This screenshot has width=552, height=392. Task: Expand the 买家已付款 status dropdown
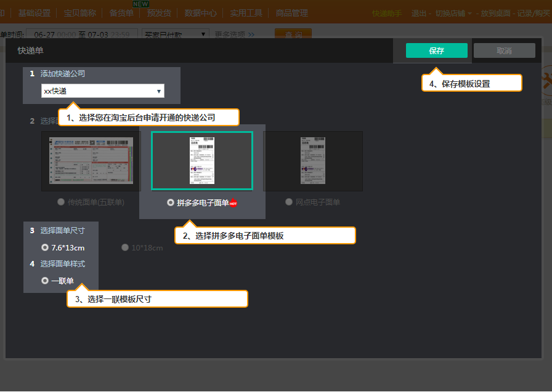(175, 35)
